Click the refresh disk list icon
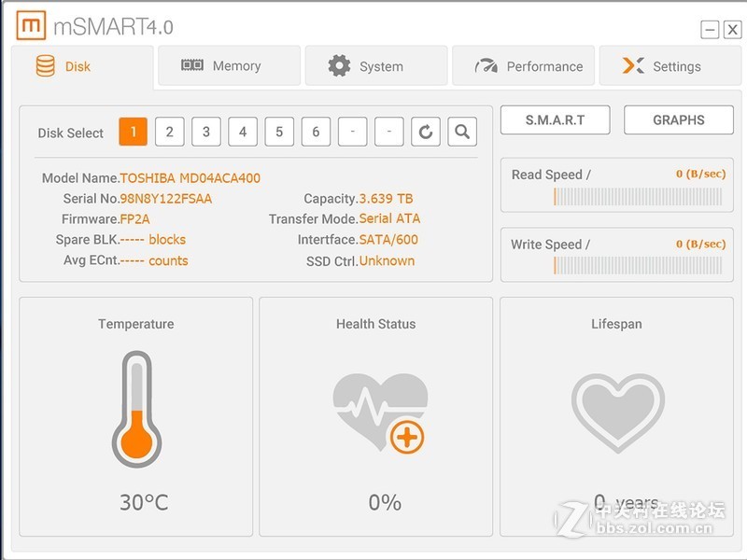This screenshot has height=560, width=747. click(426, 132)
